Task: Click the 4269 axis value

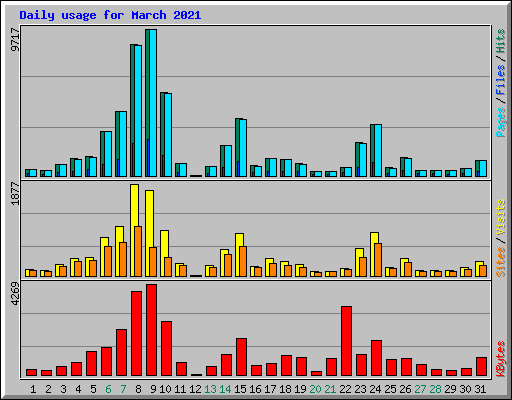Action: click(x=15, y=294)
